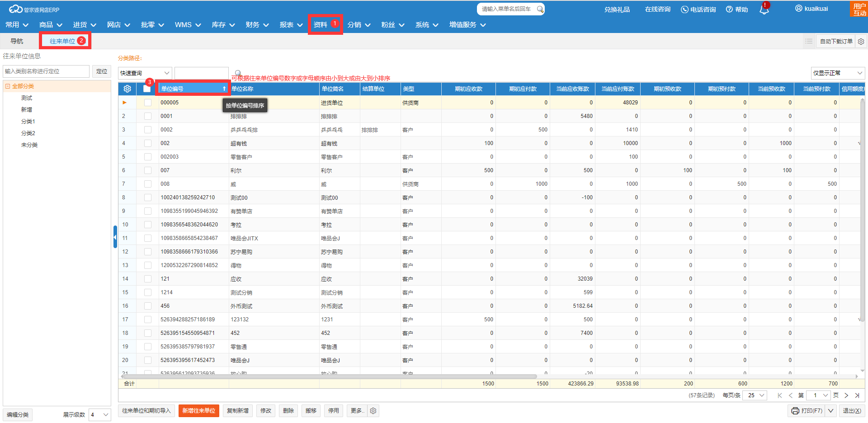868x423 pixels.
Task: Open the gear next to the More button
Action: click(x=373, y=411)
